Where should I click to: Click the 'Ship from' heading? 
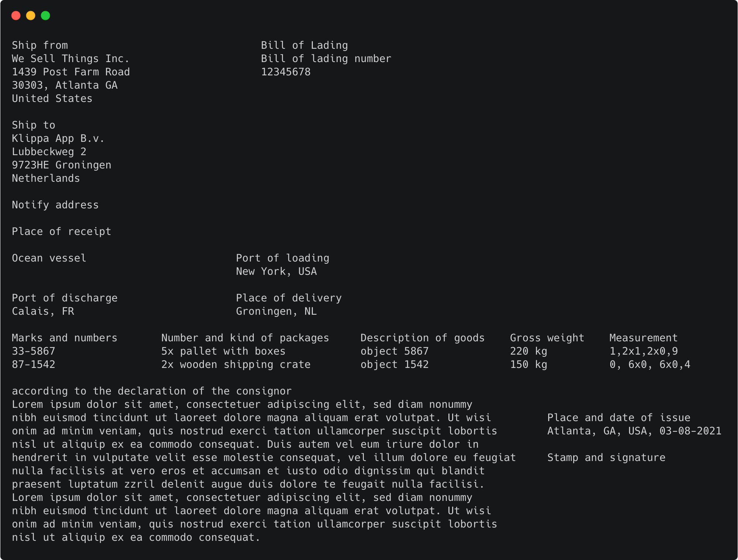tap(40, 45)
